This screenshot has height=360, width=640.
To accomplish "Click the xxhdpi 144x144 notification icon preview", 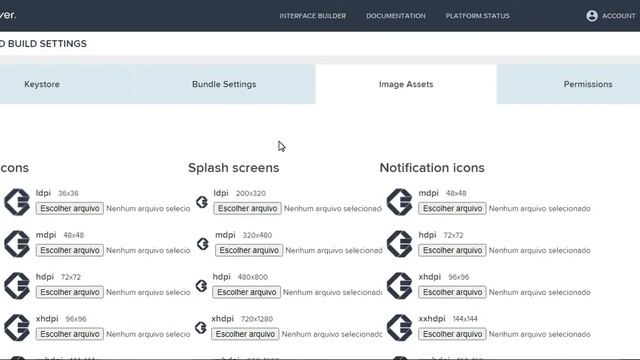I will [400, 327].
